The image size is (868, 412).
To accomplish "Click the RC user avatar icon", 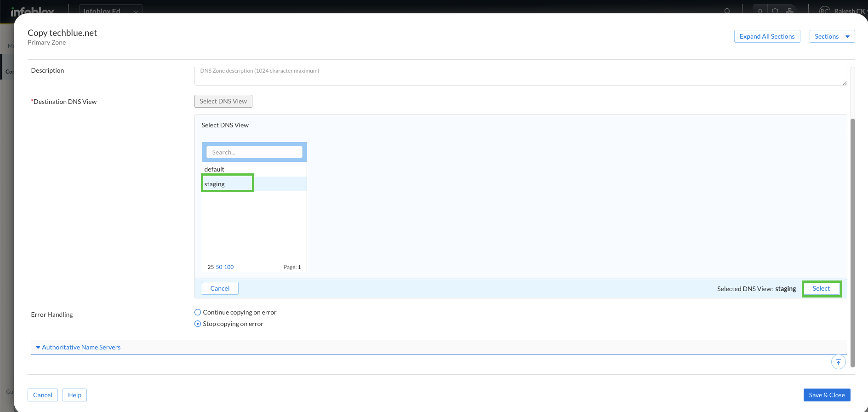I will (824, 11).
